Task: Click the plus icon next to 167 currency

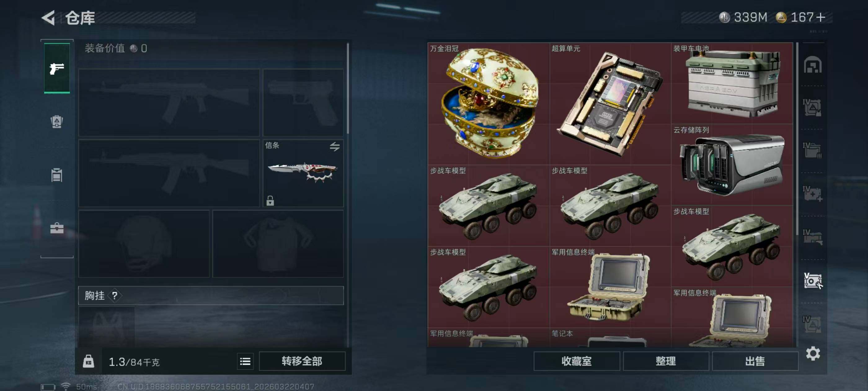Action: coord(821,17)
